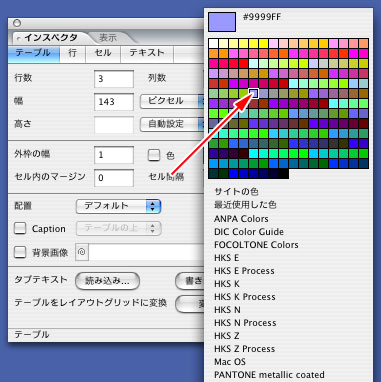Click the 読み込み... button

click(x=107, y=281)
